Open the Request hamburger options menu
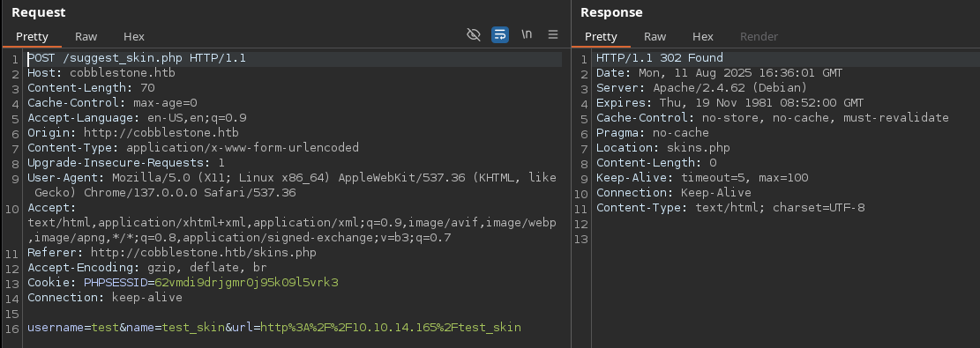The width and height of the screenshot is (980, 348). pyautogui.click(x=553, y=35)
